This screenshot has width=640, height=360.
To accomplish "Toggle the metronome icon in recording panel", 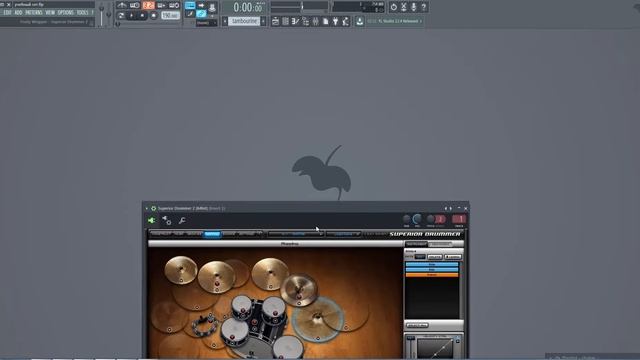I will point(122,5).
